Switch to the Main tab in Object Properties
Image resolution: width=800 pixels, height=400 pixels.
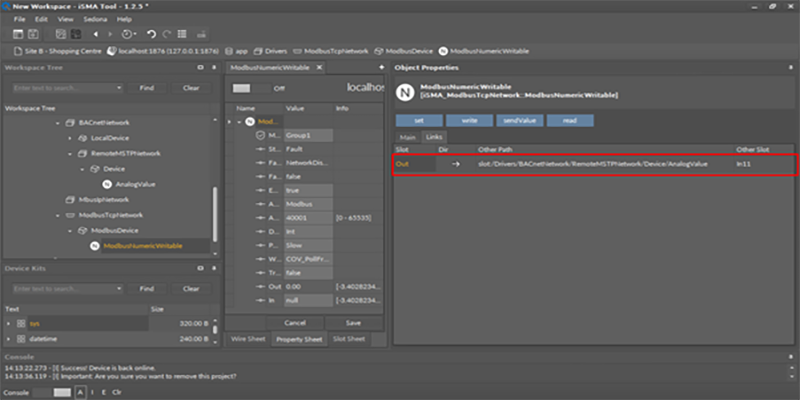pos(407,137)
